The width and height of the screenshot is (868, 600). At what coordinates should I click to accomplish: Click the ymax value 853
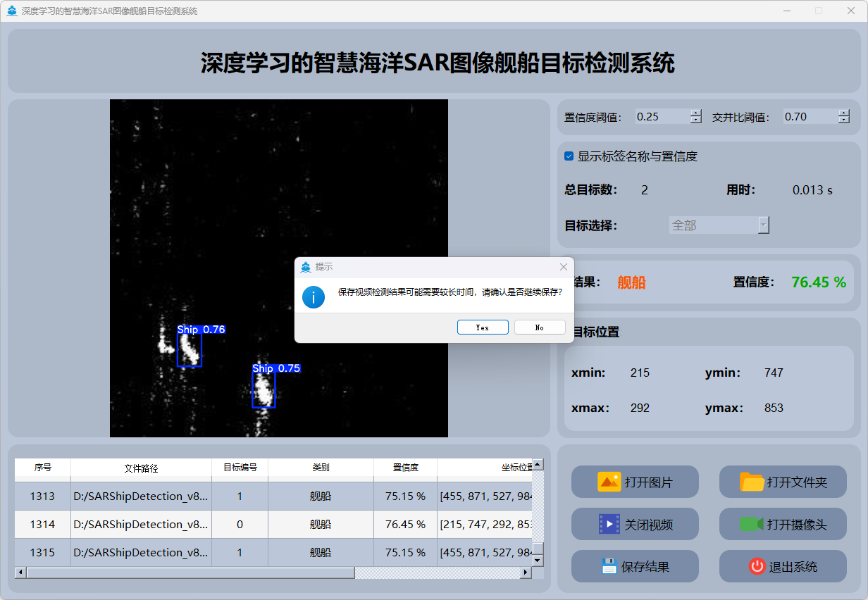click(774, 408)
